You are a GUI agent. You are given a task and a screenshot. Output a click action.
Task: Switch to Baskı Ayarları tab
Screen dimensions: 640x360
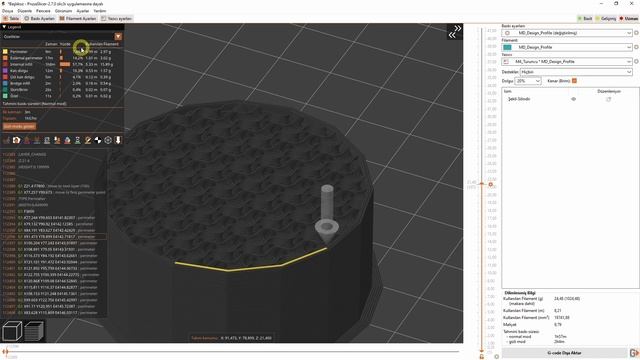tap(40, 18)
